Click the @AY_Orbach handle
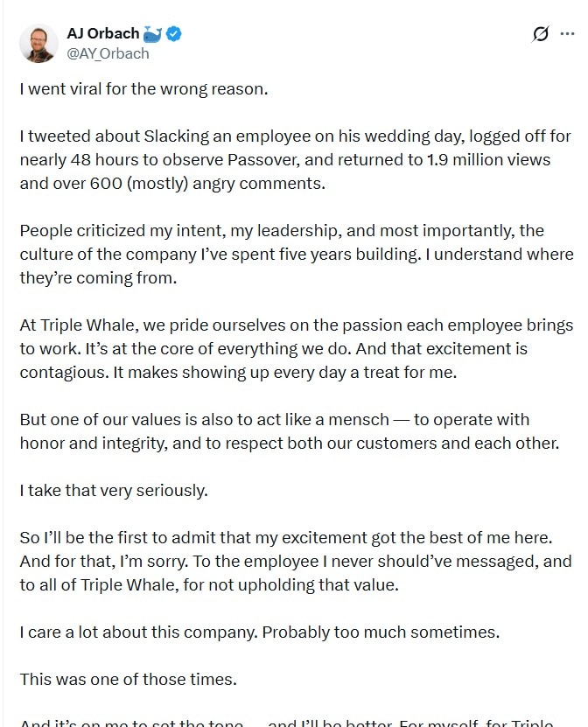 click(x=108, y=53)
